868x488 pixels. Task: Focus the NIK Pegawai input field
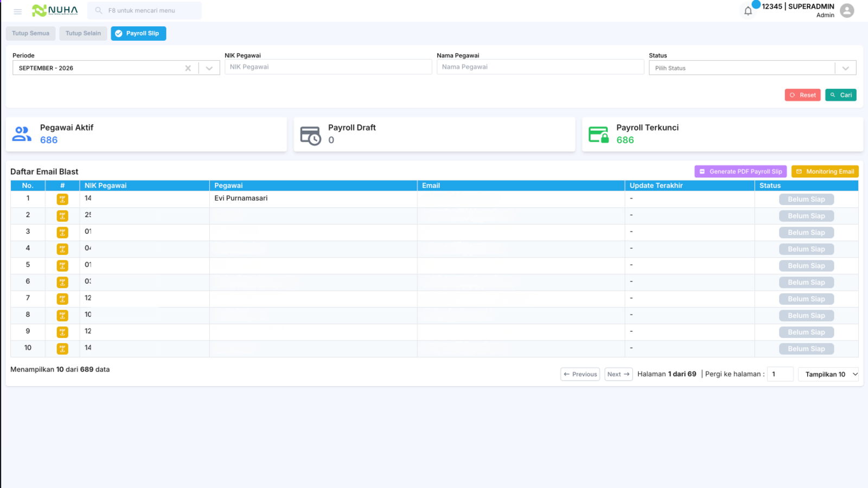click(328, 67)
